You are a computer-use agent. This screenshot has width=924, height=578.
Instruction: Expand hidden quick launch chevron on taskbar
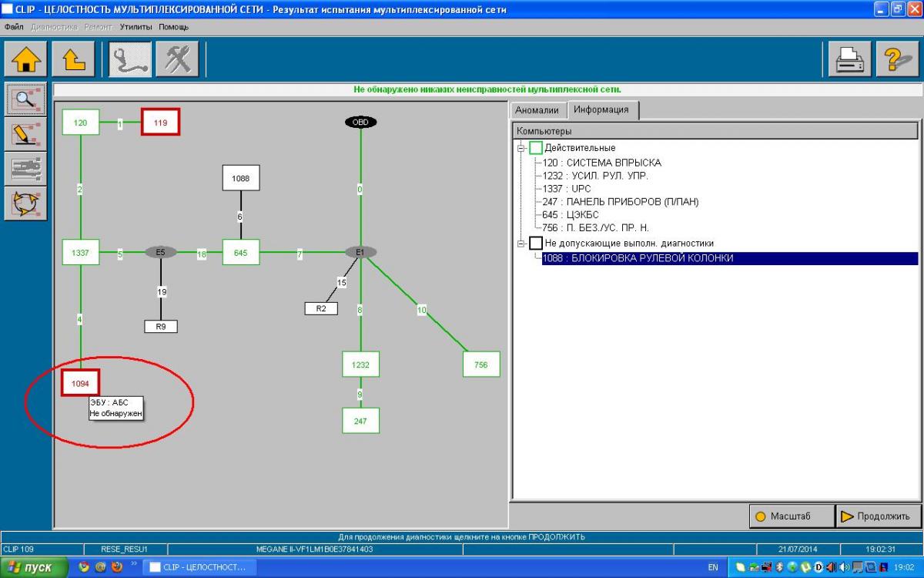[x=136, y=563]
